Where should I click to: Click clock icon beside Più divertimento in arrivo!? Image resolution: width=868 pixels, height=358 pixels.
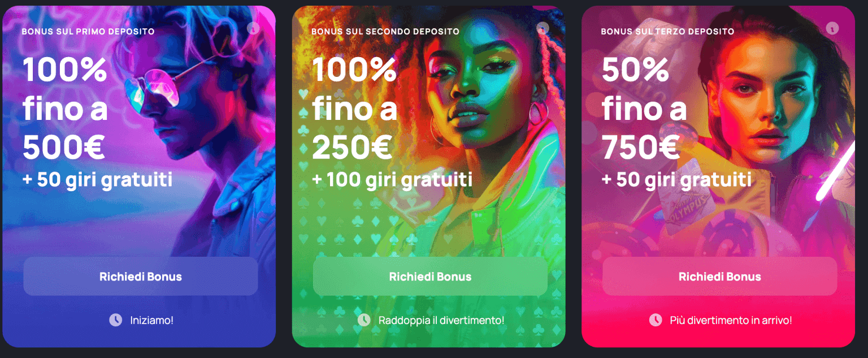click(x=656, y=320)
